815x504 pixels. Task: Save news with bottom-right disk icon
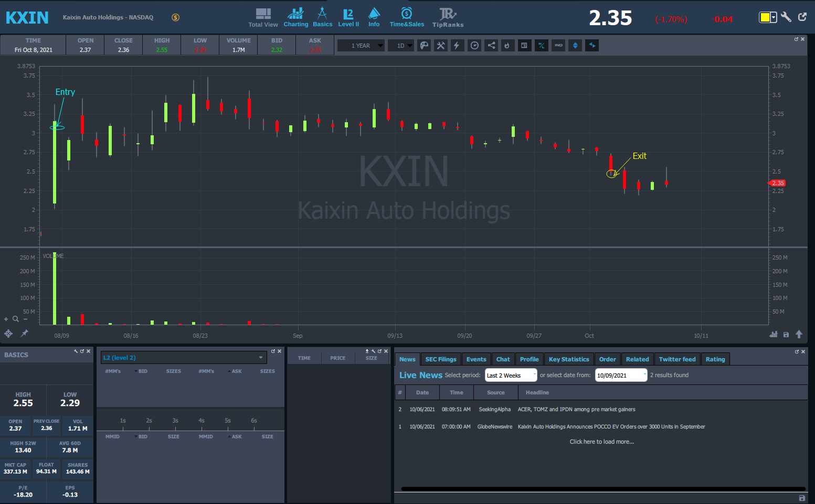pos(802,498)
